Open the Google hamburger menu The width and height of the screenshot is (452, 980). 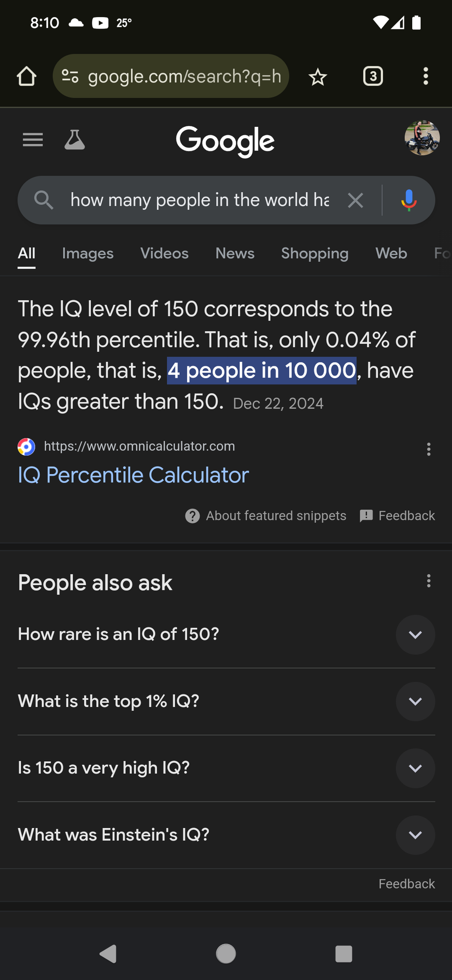(33, 140)
